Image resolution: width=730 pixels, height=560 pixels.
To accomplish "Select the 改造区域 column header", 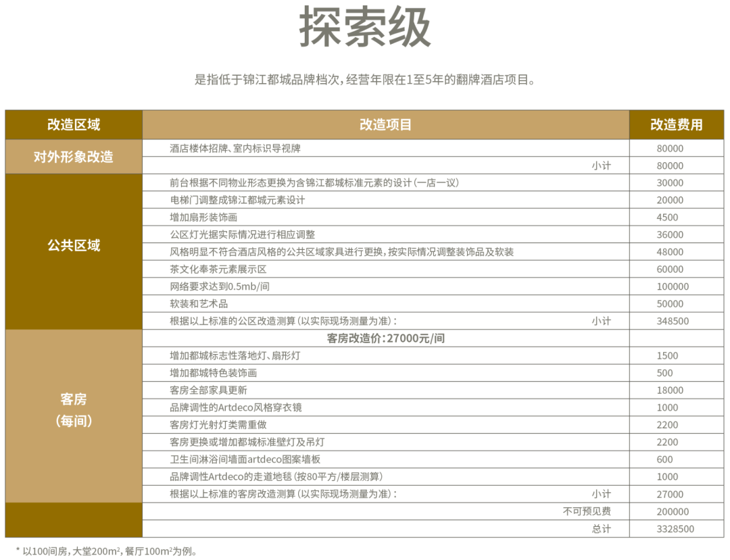I will click(x=74, y=125).
